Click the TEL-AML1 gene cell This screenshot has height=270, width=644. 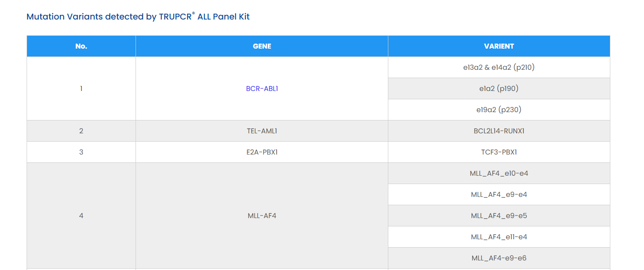(262, 131)
